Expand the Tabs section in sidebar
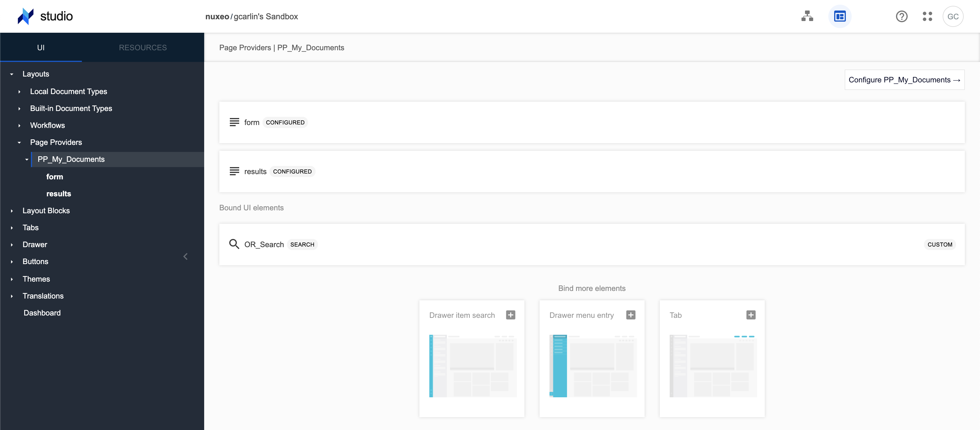This screenshot has height=430, width=980. (x=12, y=227)
